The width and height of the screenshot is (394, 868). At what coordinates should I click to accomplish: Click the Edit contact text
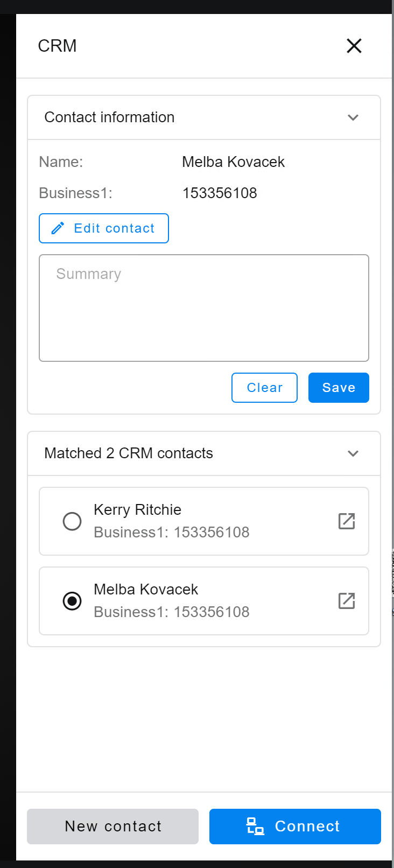(114, 228)
